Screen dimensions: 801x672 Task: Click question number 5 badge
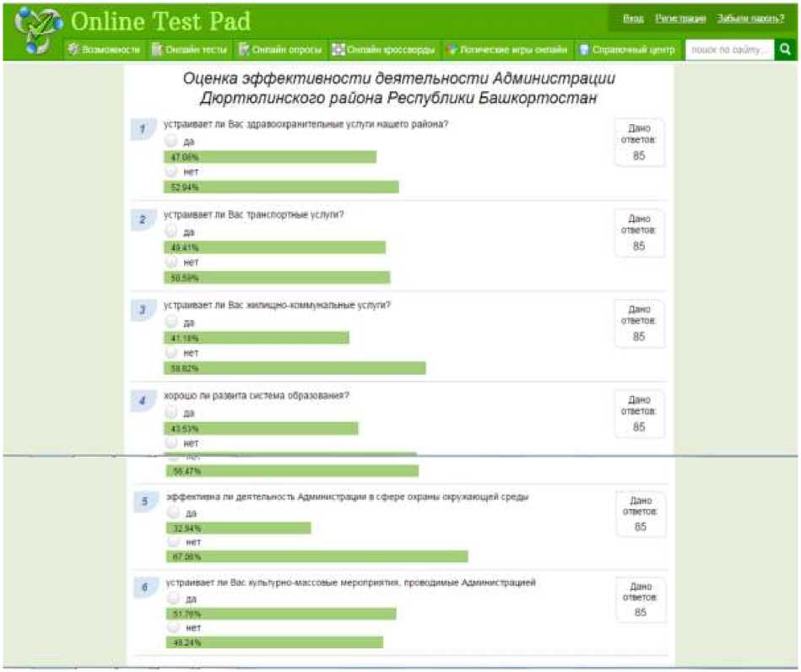click(145, 501)
